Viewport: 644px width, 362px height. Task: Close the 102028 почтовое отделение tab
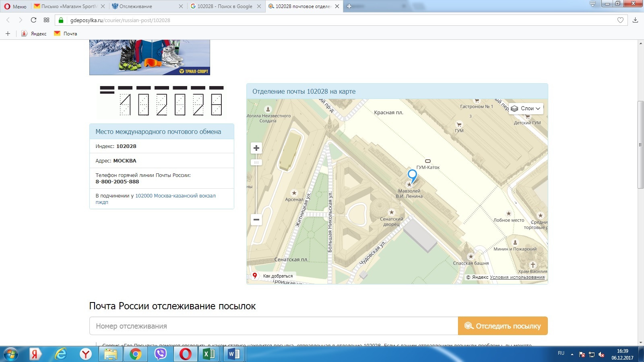click(337, 6)
